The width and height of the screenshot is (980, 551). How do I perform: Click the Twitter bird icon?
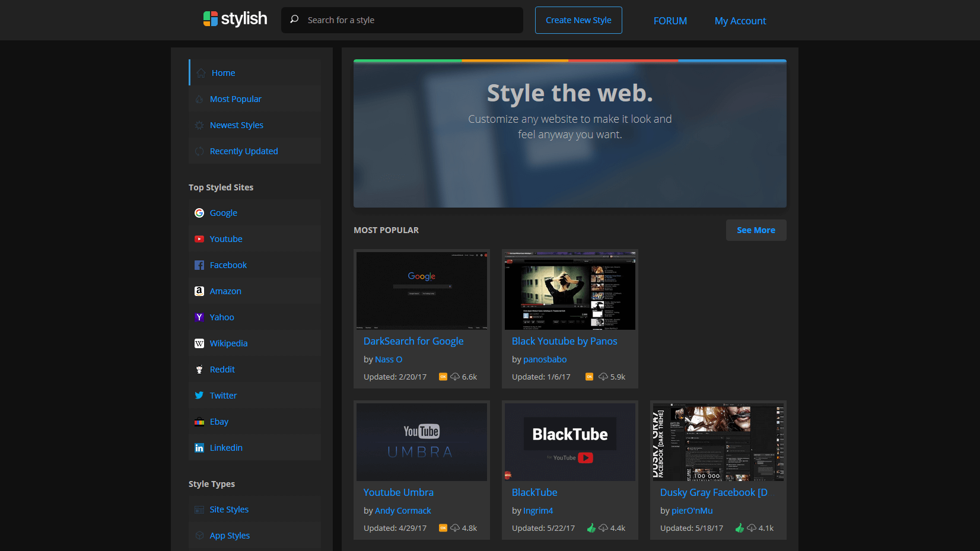[199, 396]
